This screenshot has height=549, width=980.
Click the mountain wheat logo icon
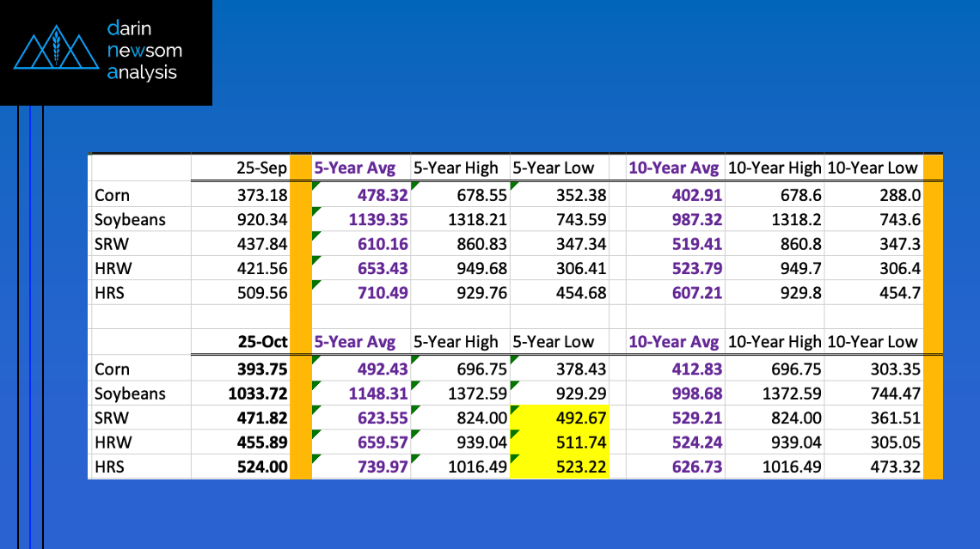[x=57, y=52]
